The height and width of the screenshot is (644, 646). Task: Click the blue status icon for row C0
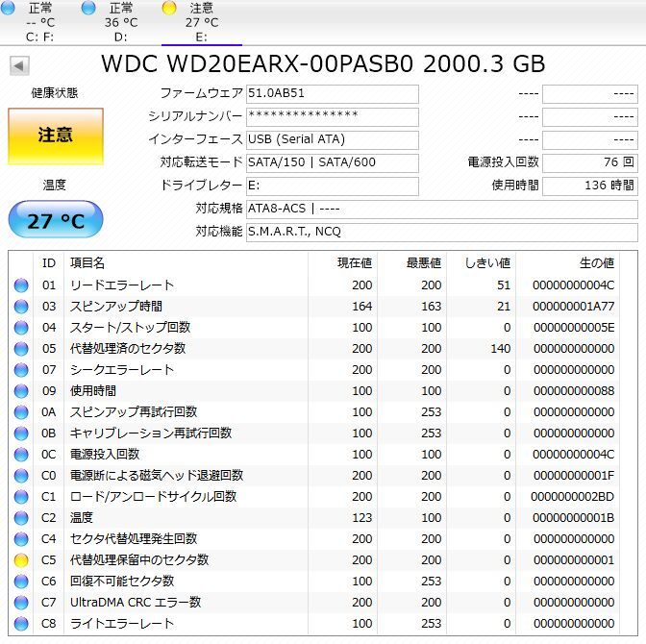(21, 476)
